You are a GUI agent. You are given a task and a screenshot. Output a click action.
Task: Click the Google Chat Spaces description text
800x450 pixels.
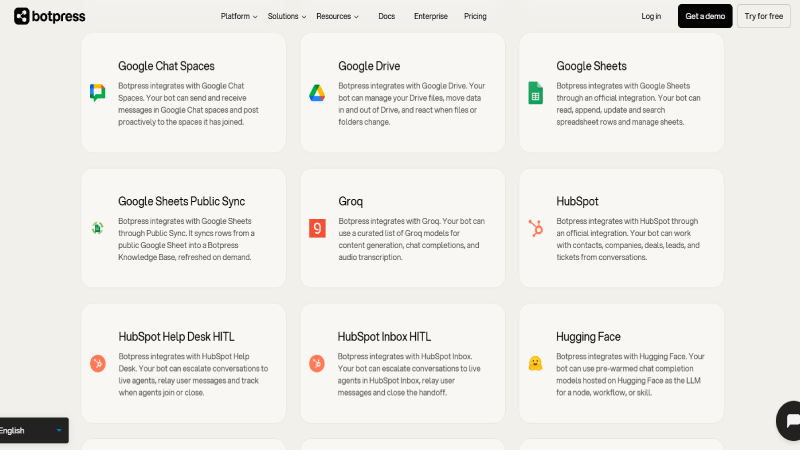pyautogui.click(x=188, y=104)
